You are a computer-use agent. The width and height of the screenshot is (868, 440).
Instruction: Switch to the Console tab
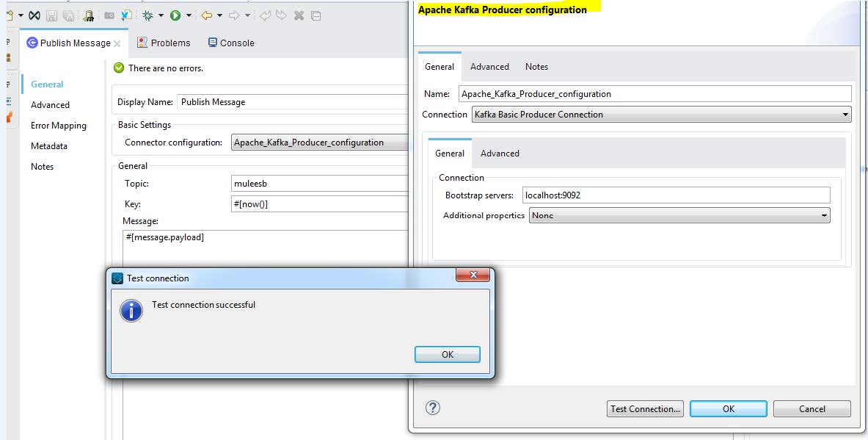pyautogui.click(x=231, y=43)
